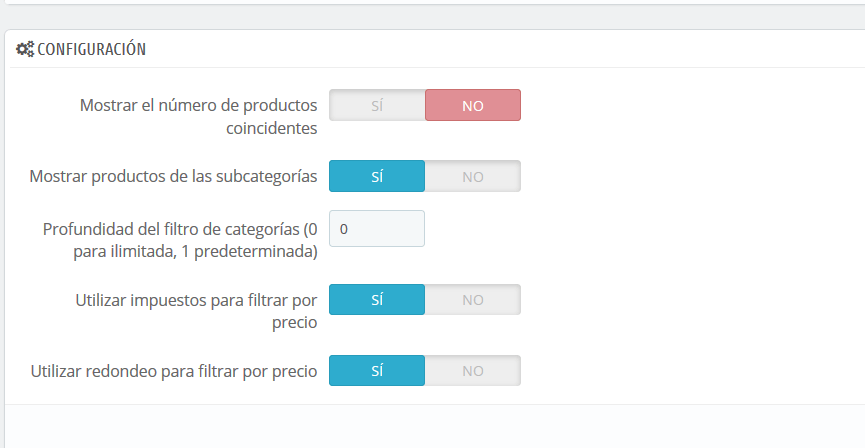Image resolution: width=865 pixels, height=448 pixels.
Task: Click the gray page gap above Configuración panel
Action: 432,17
